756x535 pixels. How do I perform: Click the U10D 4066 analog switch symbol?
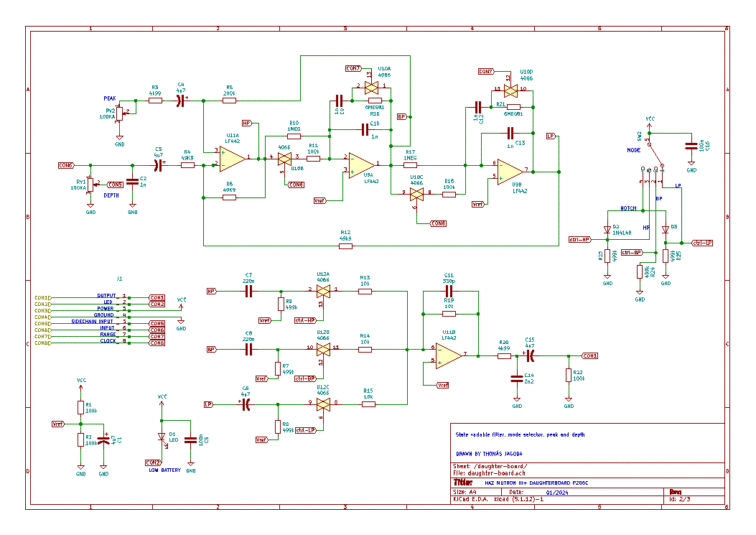[510, 90]
